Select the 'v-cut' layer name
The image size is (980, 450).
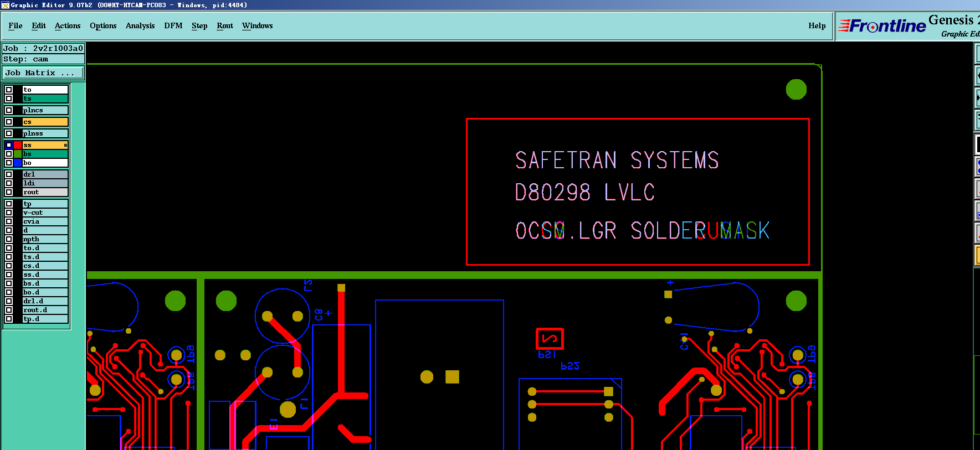(45, 213)
